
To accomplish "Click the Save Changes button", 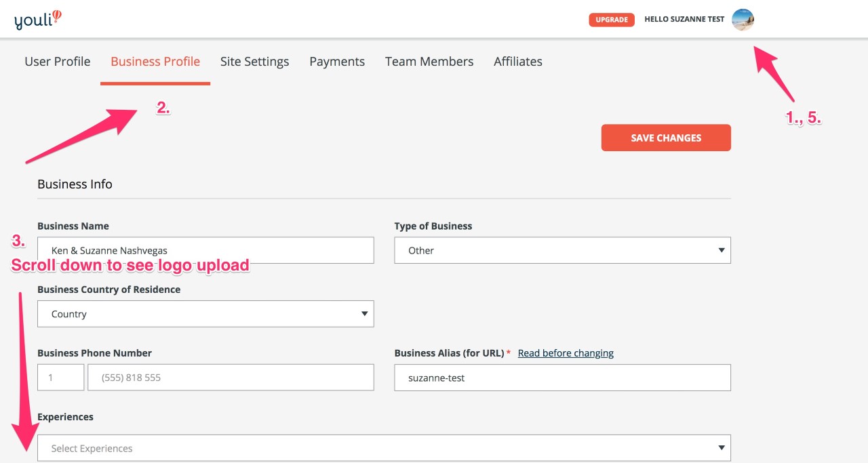I will click(666, 138).
